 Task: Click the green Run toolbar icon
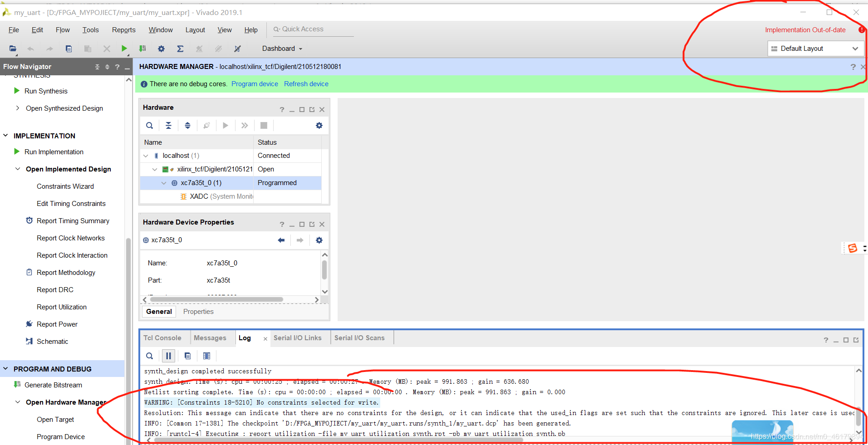click(x=124, y=49)
